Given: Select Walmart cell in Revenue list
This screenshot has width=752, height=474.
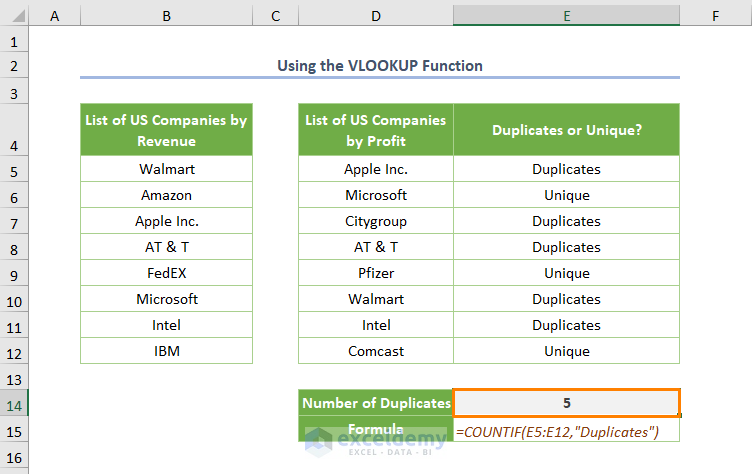Looking at the screenshot, I should (x=166, y=169).
